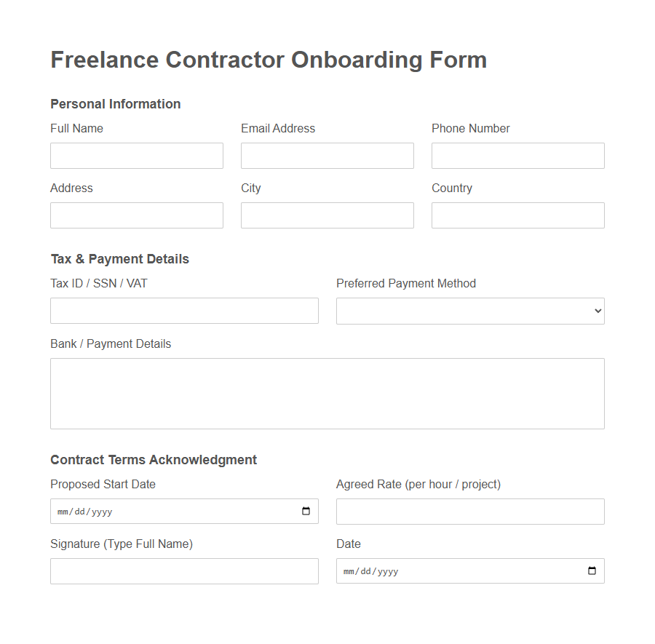Focus the Email Address field

[x=327, y=155]
